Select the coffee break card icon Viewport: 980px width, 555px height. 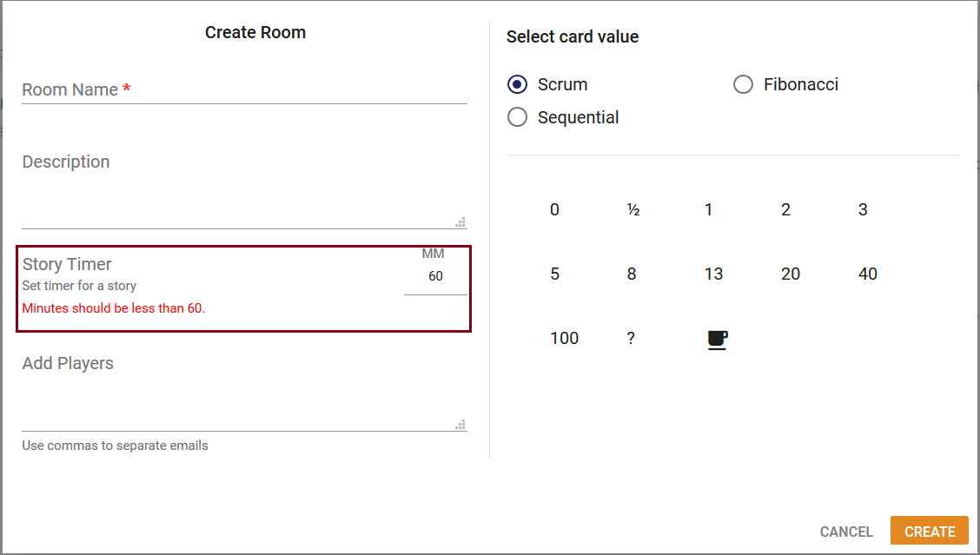point(716,339)
